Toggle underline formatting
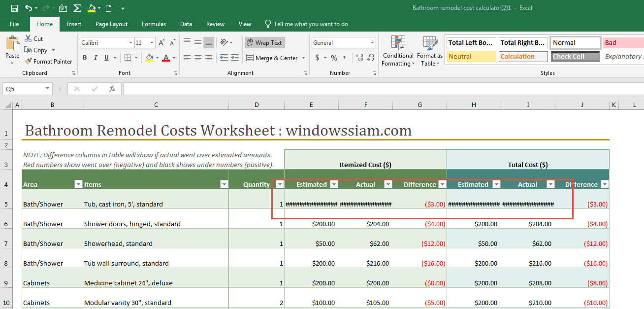Viewport: 644px width, 309px height. click(106, 58)
